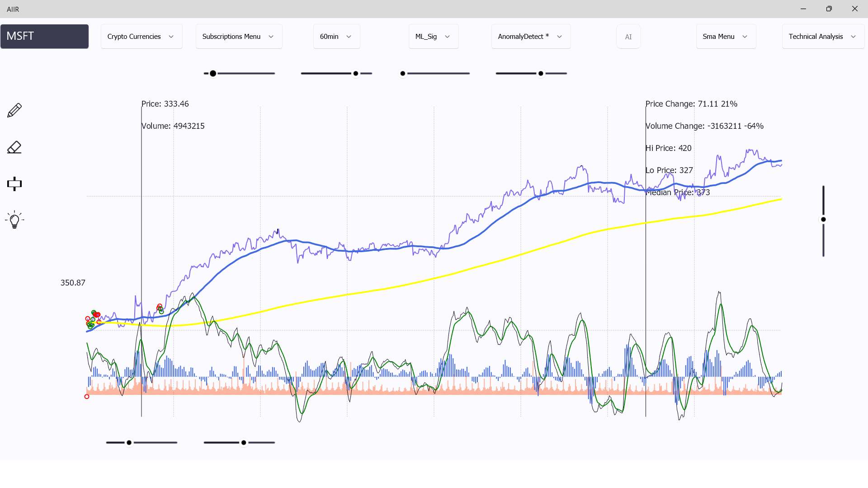The width and height of the screenshot is (868, 488).
Task: Click the vertical slider handle at right
Action: [823, 220]
